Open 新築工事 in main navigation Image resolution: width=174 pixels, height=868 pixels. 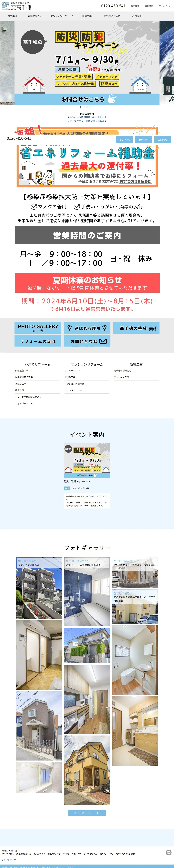point(87,16)
